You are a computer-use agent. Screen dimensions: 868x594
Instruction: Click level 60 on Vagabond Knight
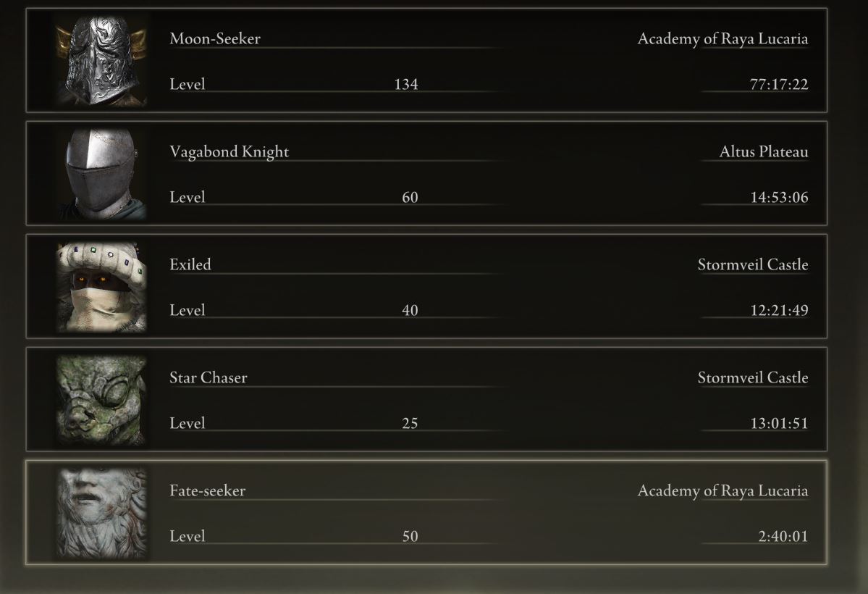pos(410,197)
